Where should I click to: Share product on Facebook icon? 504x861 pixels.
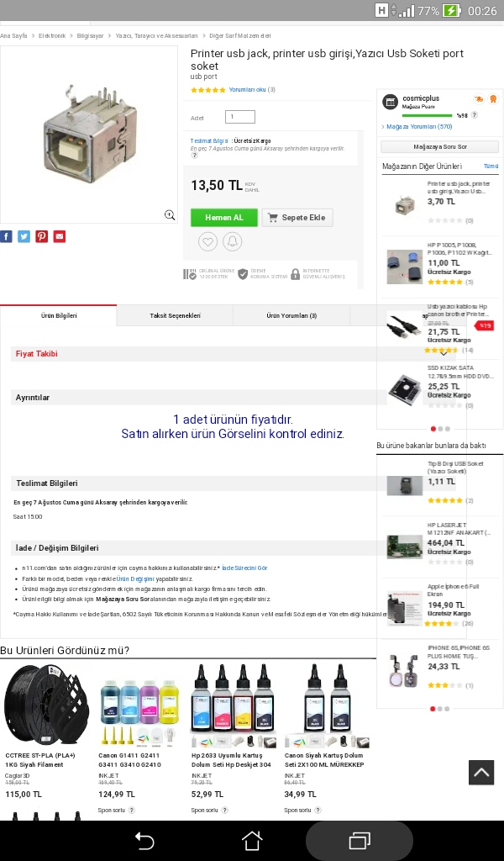(6, 236)
